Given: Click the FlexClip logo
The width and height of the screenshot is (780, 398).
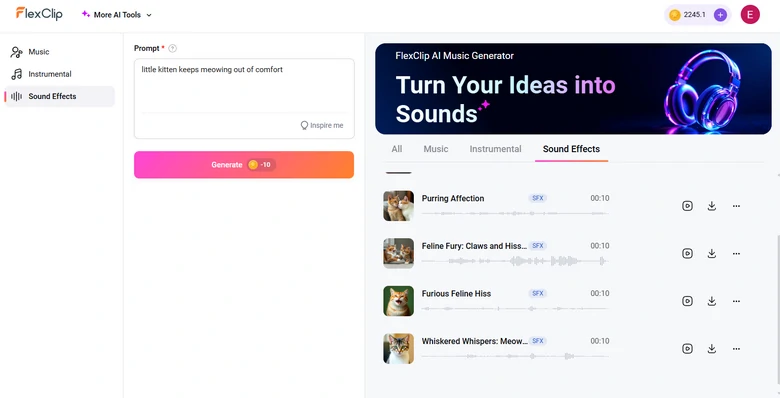Looking at the screenshot, I should 39,14.
